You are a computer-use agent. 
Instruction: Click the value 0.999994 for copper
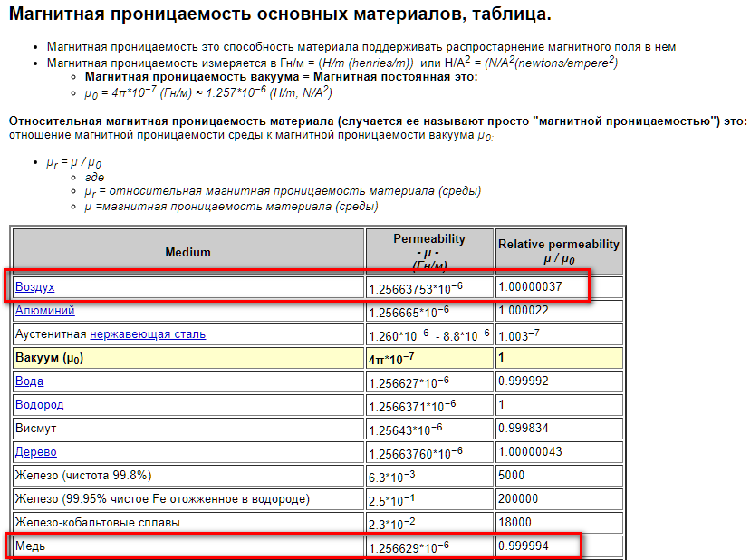(x=524, y=546)
